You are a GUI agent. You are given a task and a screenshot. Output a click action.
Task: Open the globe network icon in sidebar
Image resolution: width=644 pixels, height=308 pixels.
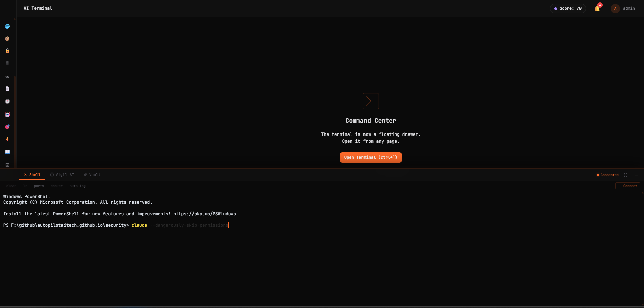click(x=7, y=26)
